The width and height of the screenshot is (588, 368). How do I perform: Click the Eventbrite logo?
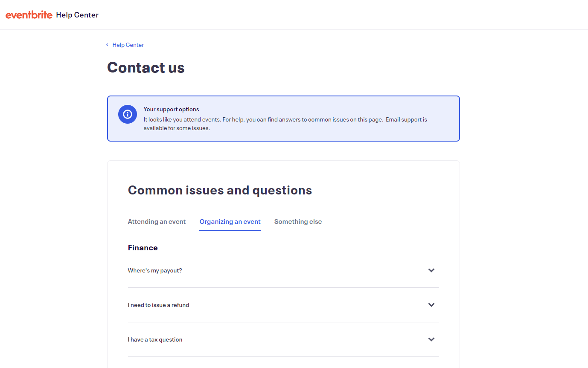[29, 15]
